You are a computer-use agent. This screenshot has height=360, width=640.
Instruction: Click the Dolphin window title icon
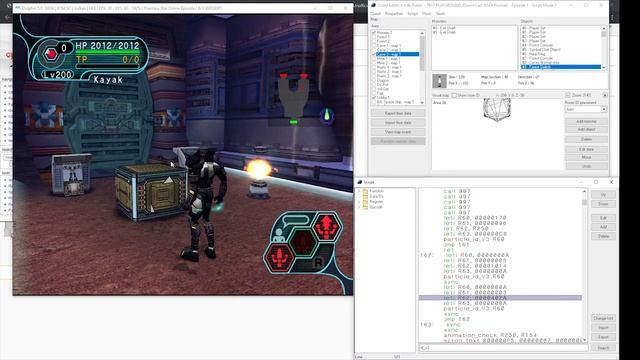18,7
